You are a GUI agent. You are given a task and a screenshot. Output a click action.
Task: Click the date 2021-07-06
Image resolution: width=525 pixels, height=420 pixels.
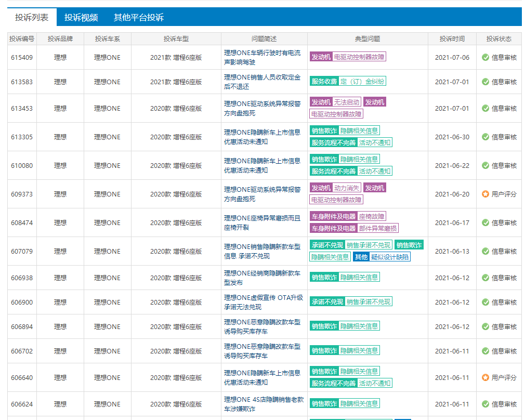point(452,57)
